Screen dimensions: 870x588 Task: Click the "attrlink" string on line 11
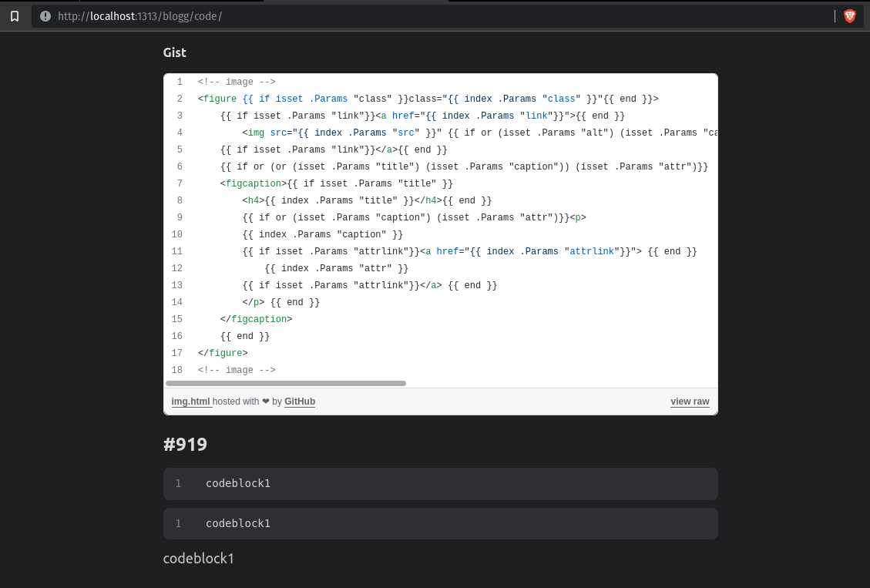(x=591, y=250)
